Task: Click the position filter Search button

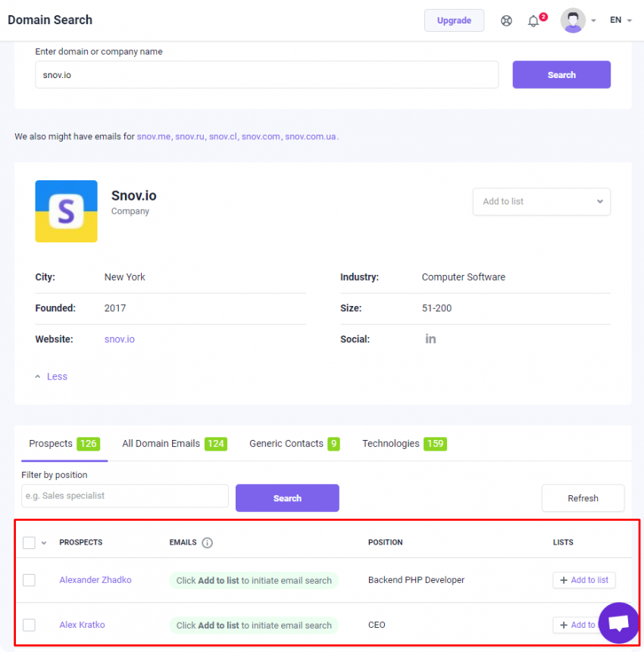Action: pyautogui.click(x=287, y=498)
